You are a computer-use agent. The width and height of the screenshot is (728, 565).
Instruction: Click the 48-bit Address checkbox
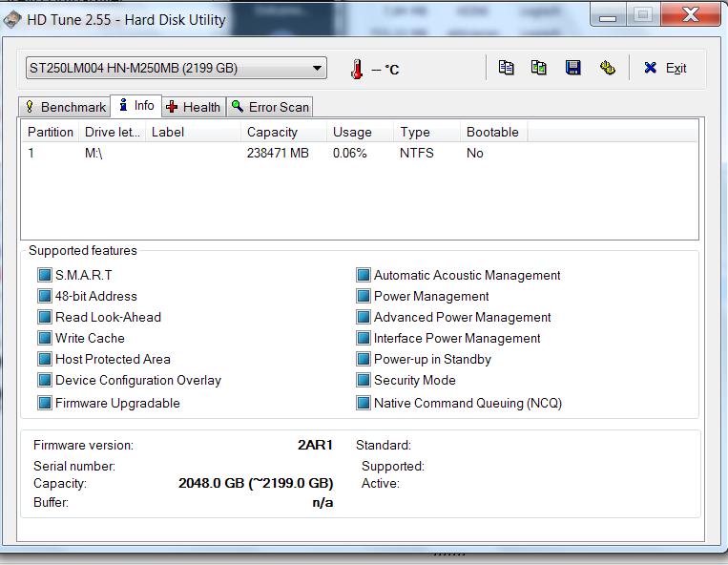[x=45, y=296]
